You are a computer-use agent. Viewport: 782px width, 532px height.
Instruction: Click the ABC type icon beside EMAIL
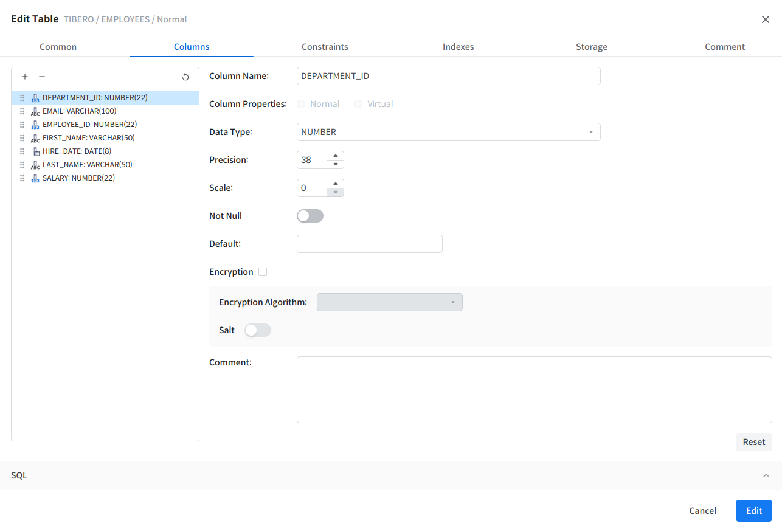pos(35,111)
